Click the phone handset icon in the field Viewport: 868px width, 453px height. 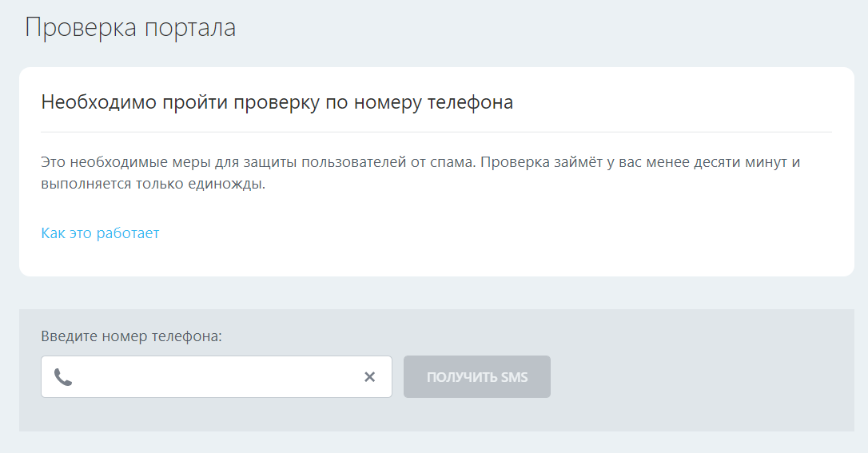tap(63, 377)
